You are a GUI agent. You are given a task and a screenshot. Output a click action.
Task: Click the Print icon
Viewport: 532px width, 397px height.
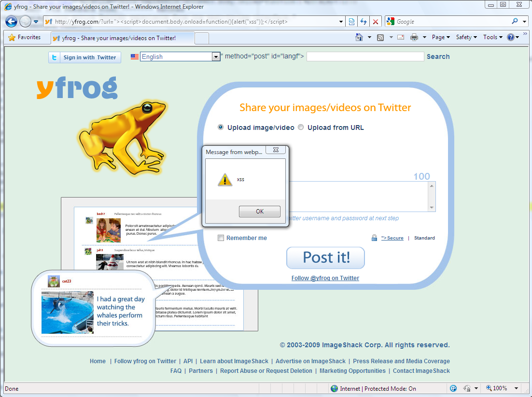tap(414, 37)
